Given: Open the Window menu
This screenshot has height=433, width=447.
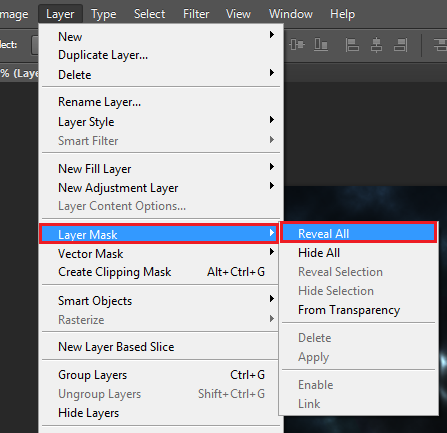Looking at the screenshot, I should click(291, 14).
